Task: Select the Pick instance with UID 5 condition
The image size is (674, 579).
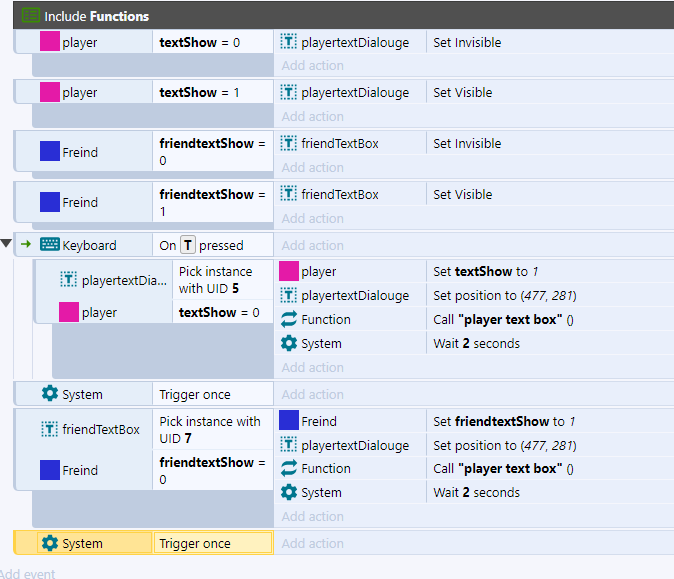Action: click(215, 280)
